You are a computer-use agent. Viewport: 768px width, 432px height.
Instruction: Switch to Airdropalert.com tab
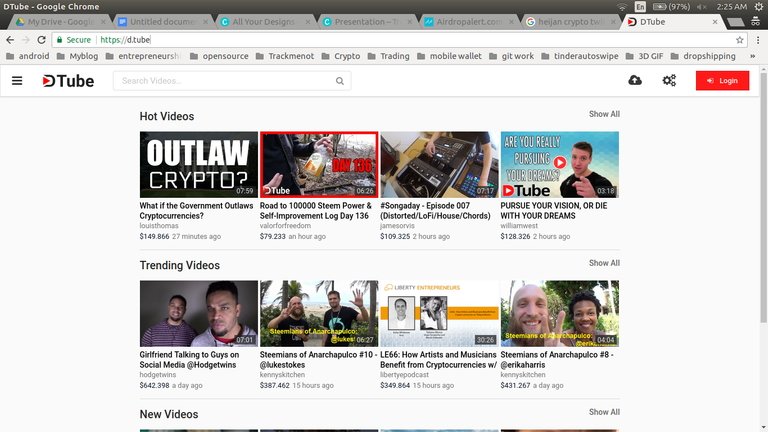[x=469, y=22]
